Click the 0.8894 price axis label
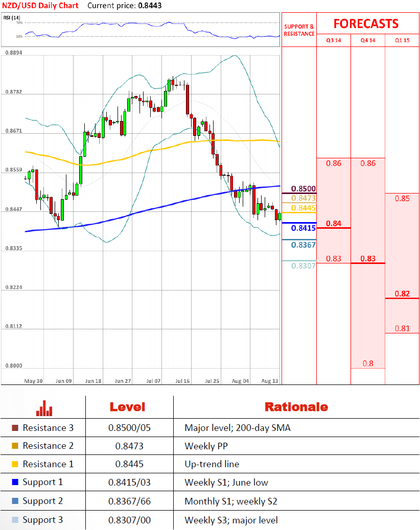Viewport: 420px width, 530px height. [13, 53]
